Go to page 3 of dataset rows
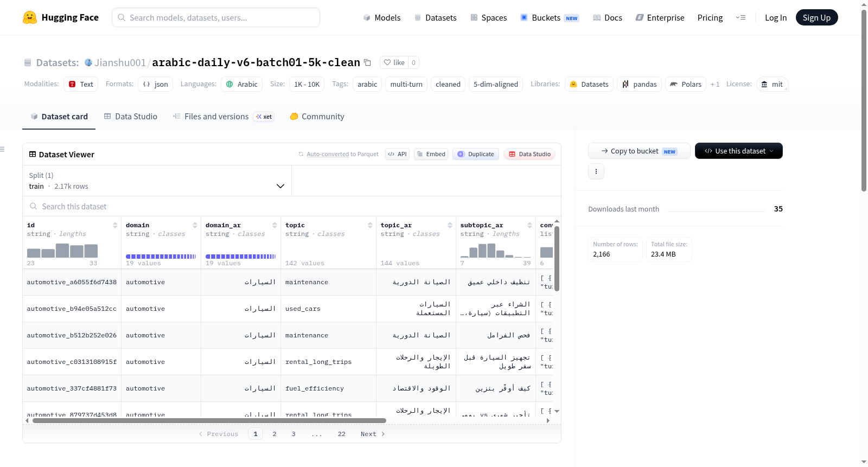Viewport: 868px width, 467px height. (x=293, y=434)
